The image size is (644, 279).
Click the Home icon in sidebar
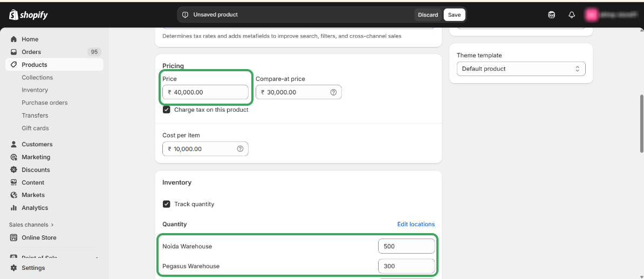[14, 39]
